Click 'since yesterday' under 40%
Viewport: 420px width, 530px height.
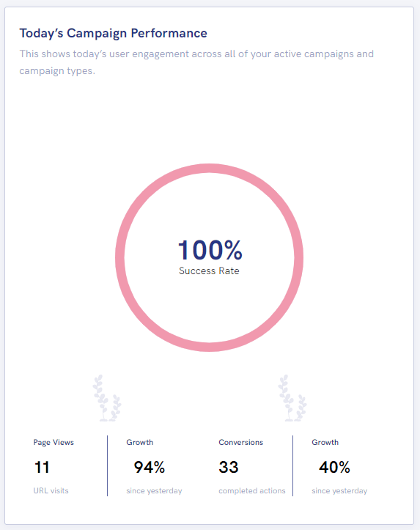[339, 491]
